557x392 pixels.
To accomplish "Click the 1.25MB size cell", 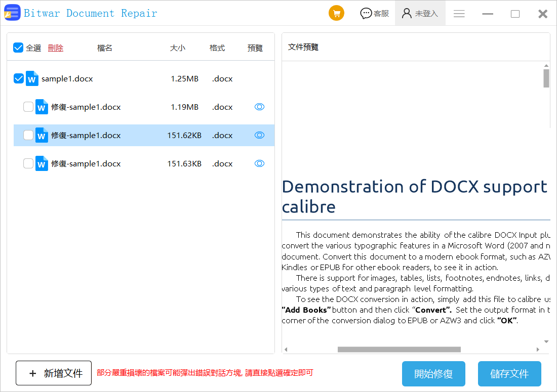I will (x=184, y=79).
